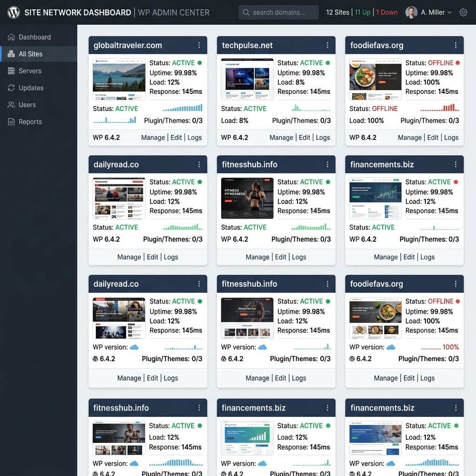The height and width of the screenshot is (476, 476).
Task: Click the Users icon in sidebar
Action: [11, 105]
